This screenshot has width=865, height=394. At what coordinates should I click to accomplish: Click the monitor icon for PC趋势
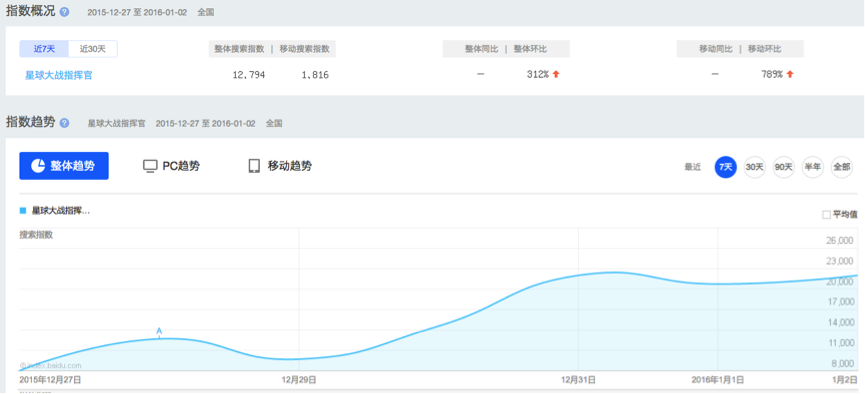coord(150,166)
